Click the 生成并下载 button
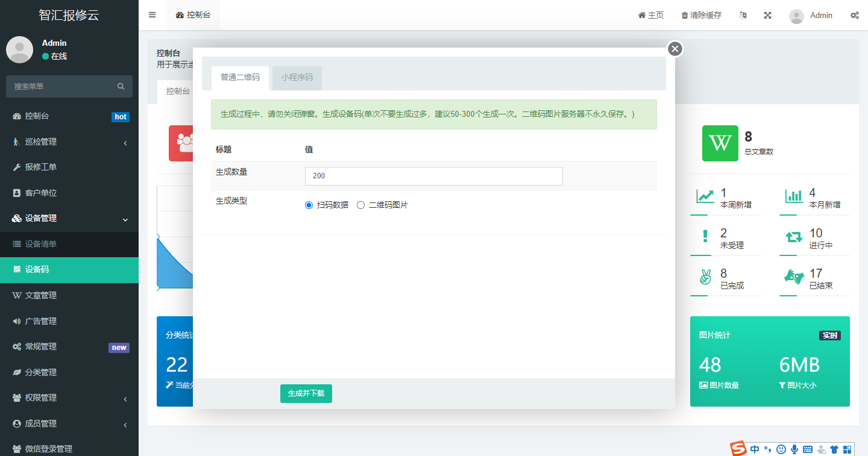 click(306, 393)
